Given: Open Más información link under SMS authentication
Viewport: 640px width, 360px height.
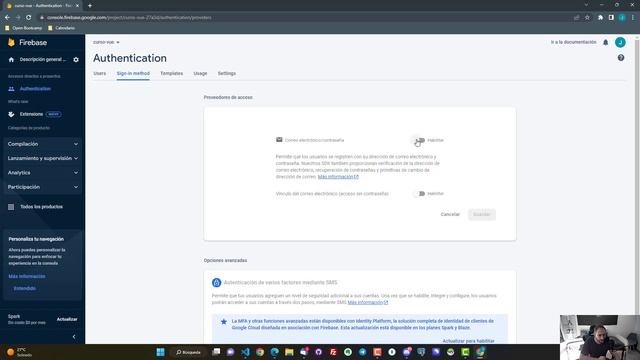Looking at the screenshot, I should click(368, 302).
